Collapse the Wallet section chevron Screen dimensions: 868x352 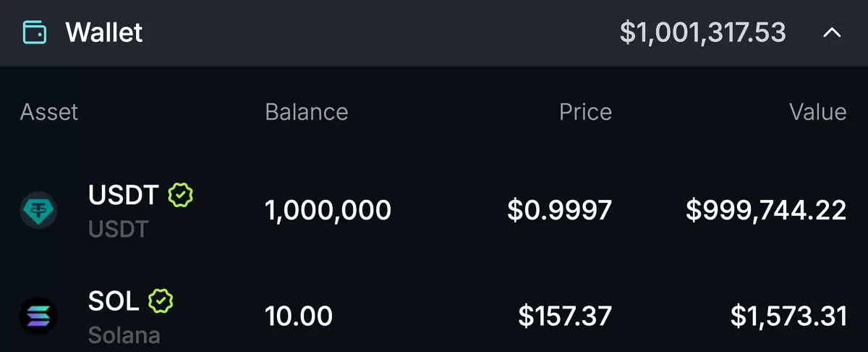[x=833, y=33]
